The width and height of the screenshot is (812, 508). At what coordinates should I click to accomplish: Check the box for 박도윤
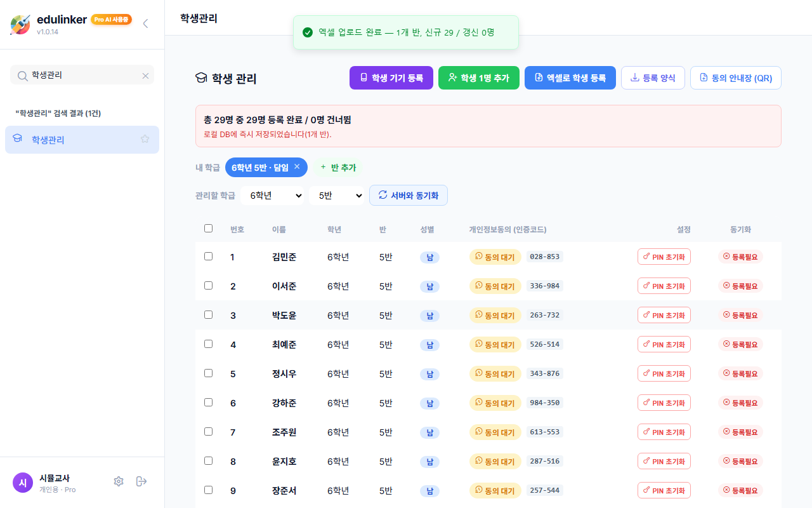pos(209,315)
